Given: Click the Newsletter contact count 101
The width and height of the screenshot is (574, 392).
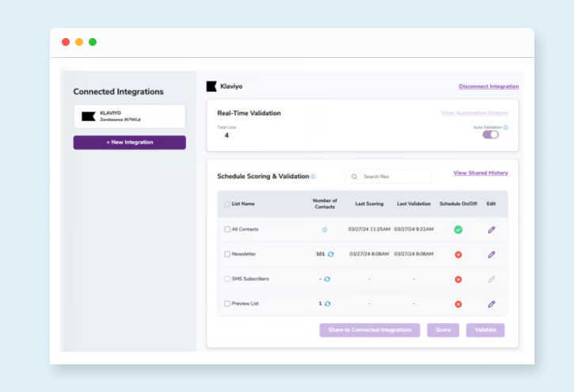Looking at the screenshot, I should (321, 254).
